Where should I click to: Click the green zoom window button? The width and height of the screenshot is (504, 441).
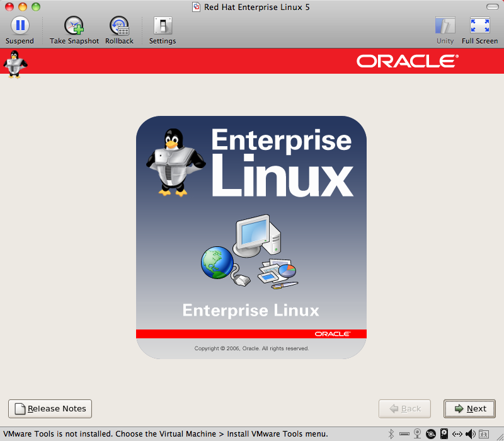click(36, 7)
